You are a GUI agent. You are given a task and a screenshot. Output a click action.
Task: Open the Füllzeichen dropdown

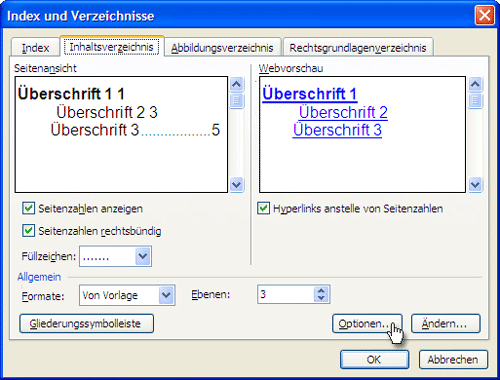143,256
